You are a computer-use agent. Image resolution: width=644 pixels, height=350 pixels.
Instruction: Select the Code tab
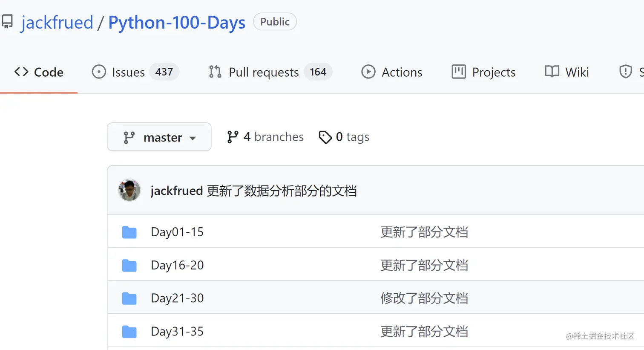39,72
